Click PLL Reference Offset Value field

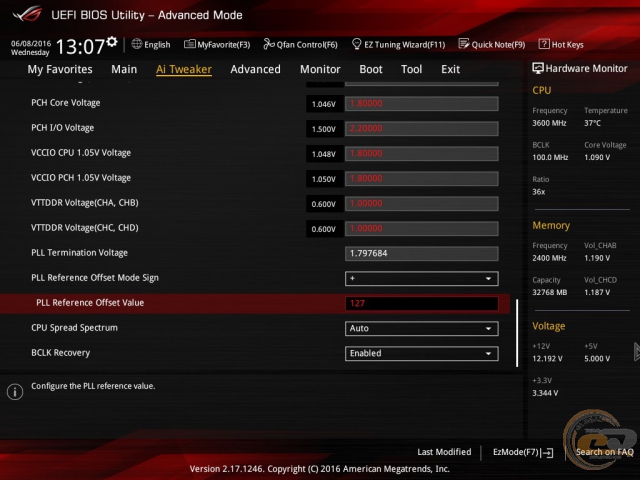pyautogui.click(x=422, y=304)
